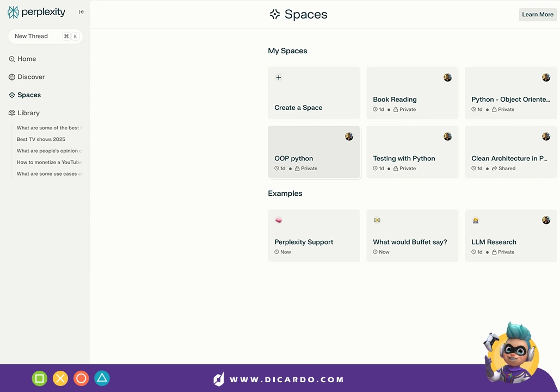560x392 pixels.
Task: Click the clock icon on Perplexity Support card
Action: coord(277,252)
